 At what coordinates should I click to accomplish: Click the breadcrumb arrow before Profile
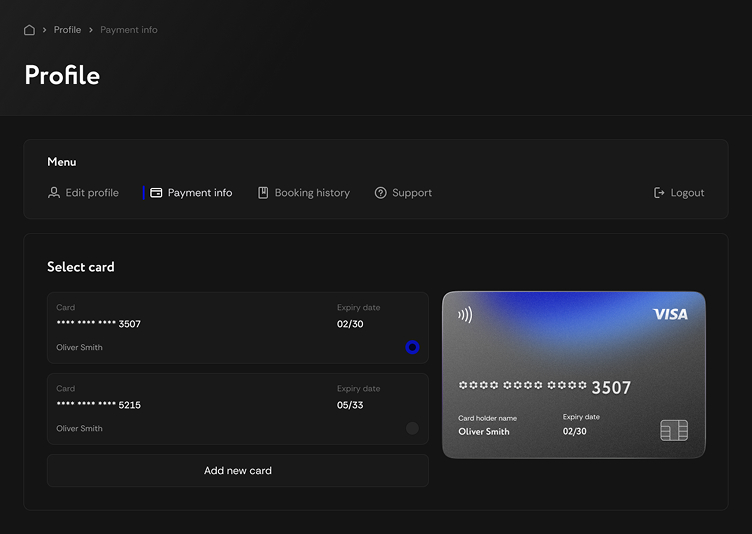[44, 30]
